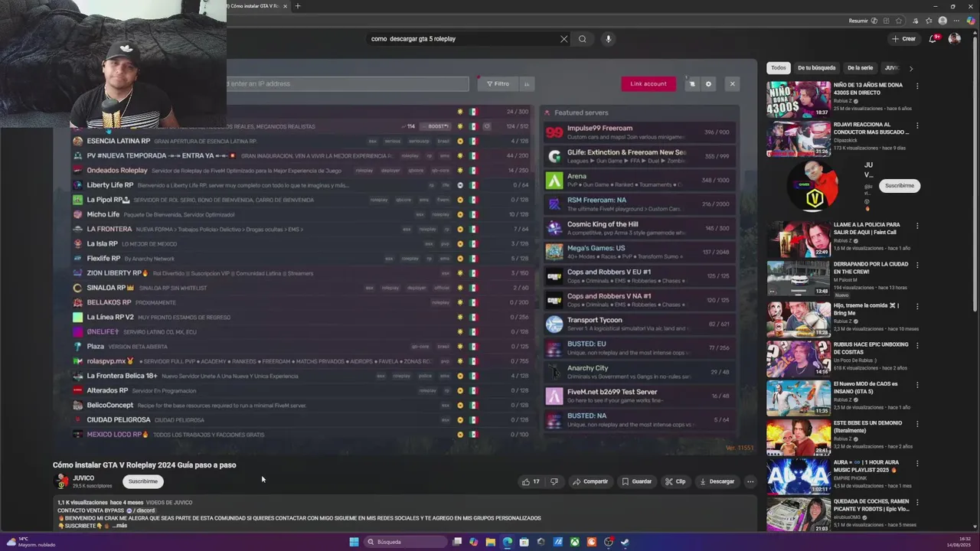Select the JUVICO chip
980x551 pixels.
pos(890,68)
